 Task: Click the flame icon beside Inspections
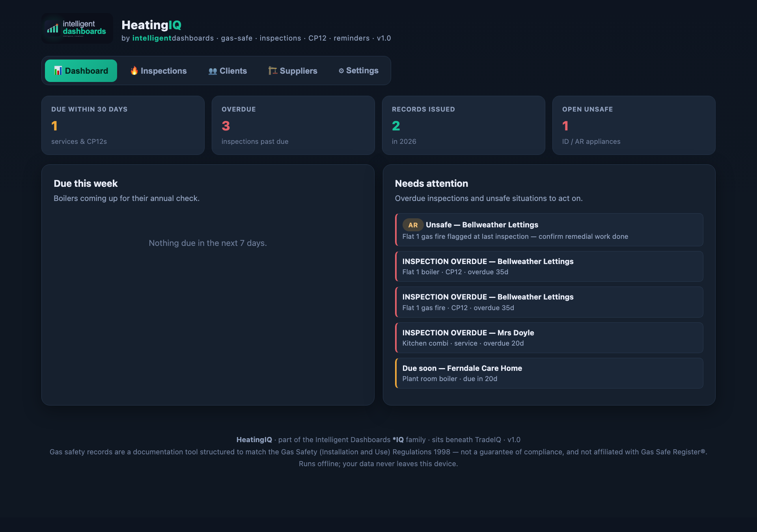[134, 71]
